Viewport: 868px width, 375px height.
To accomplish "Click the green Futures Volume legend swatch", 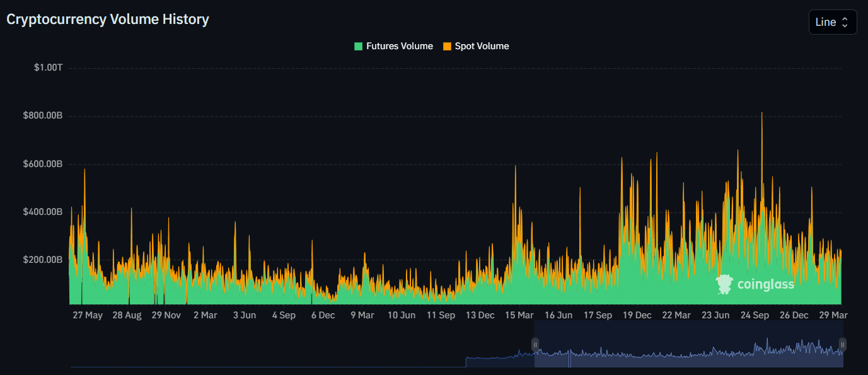I will click(x=357, y=45).
